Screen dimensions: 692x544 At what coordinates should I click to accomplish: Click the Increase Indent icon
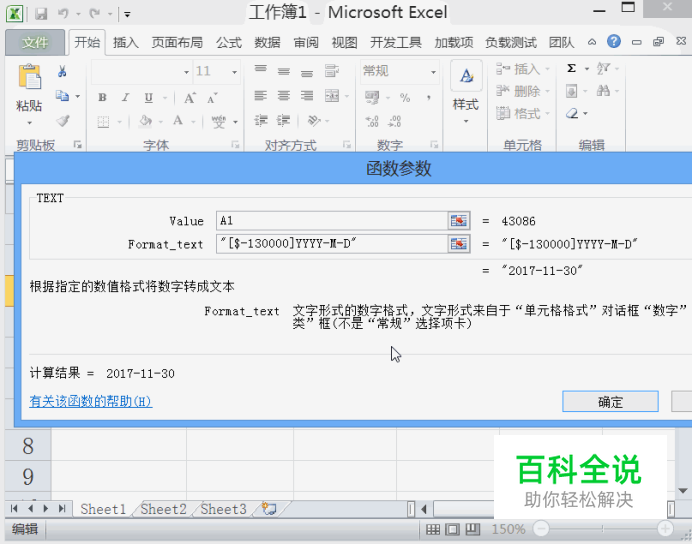coord(283,120)
